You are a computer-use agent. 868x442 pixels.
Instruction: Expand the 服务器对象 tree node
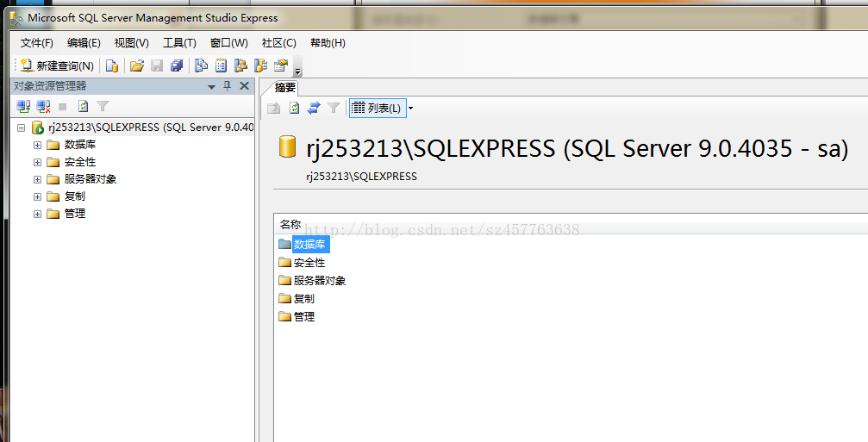click(37, 179)
